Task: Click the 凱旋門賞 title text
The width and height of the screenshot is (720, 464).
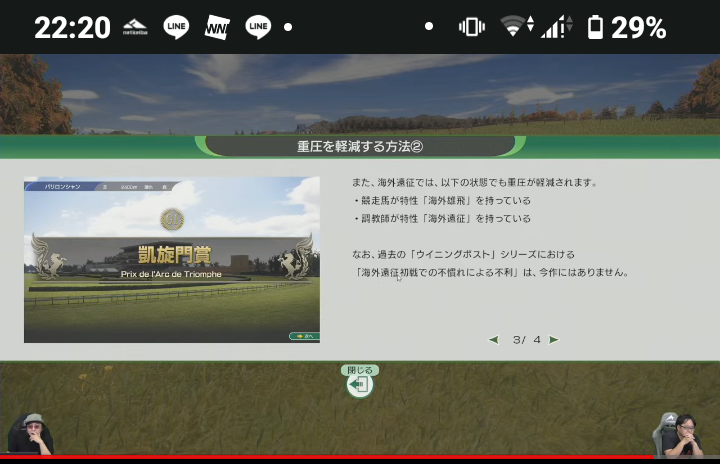Action: click(174, 255)
